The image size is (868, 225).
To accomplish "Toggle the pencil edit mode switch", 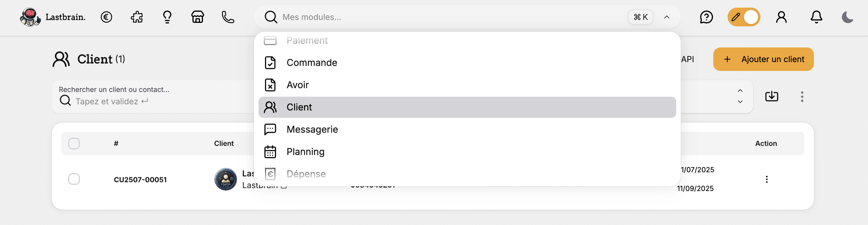I will click(x=744, y=17).
